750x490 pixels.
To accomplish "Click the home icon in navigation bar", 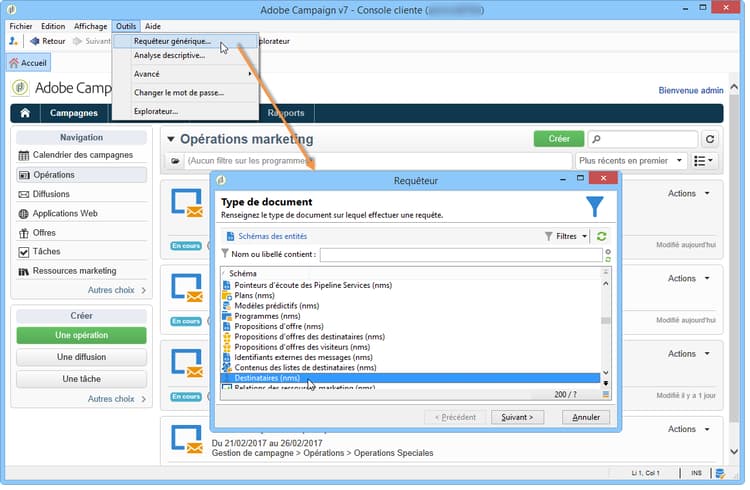I will [x=25, y=113].
